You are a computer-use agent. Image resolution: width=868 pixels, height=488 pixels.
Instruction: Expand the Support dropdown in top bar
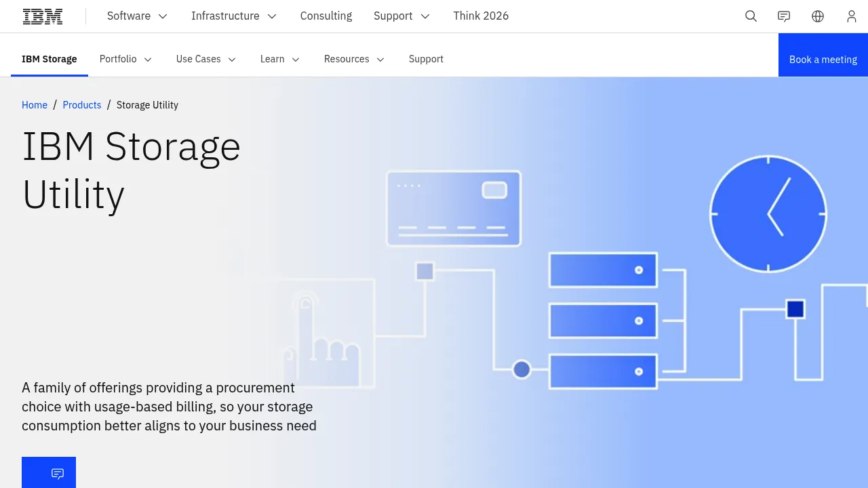click(x=402, y=16)
